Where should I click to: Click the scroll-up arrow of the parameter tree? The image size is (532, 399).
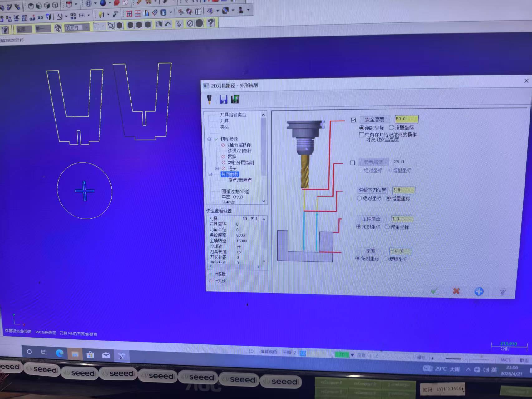point(264,115)
